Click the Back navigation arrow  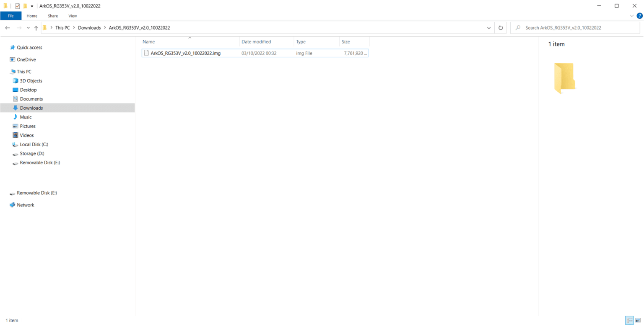click(8, 28)
